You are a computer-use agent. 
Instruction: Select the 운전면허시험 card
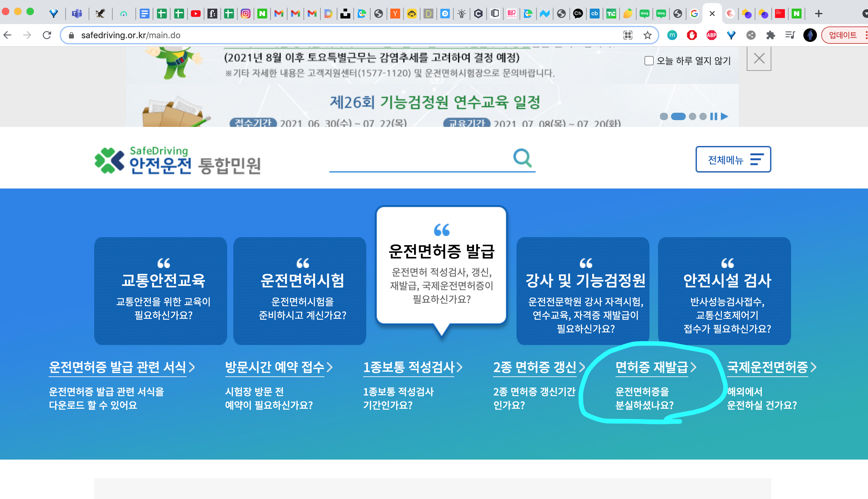click(x=299, y=291)
